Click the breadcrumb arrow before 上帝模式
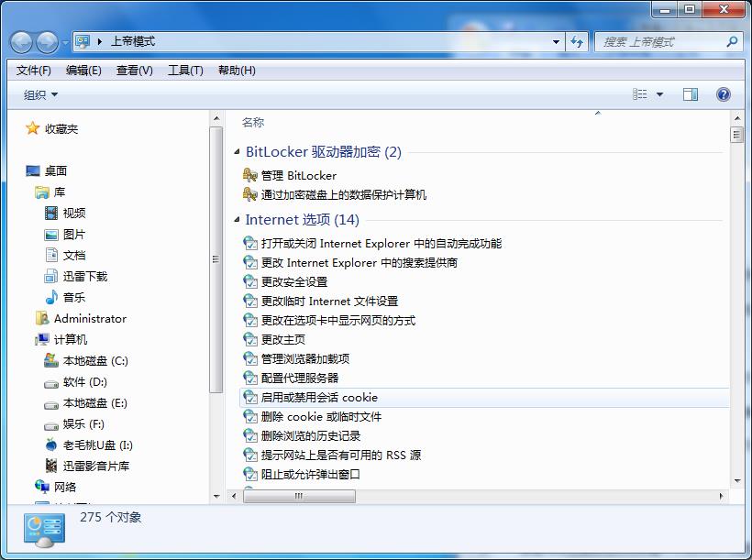 100,42
